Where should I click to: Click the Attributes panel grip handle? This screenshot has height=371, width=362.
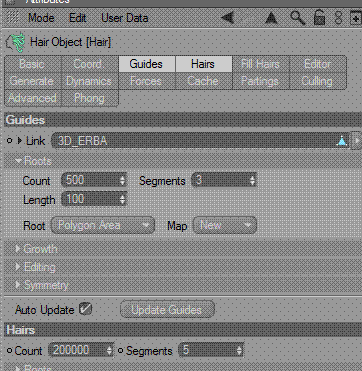click(x=13, y=17)
